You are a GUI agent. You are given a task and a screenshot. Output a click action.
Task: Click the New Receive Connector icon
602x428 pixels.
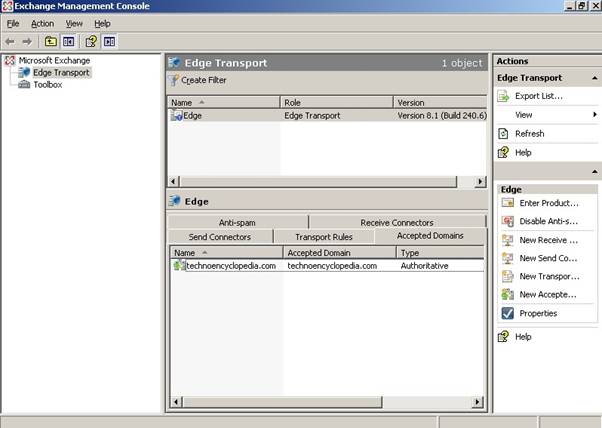[x=508, y=240]
